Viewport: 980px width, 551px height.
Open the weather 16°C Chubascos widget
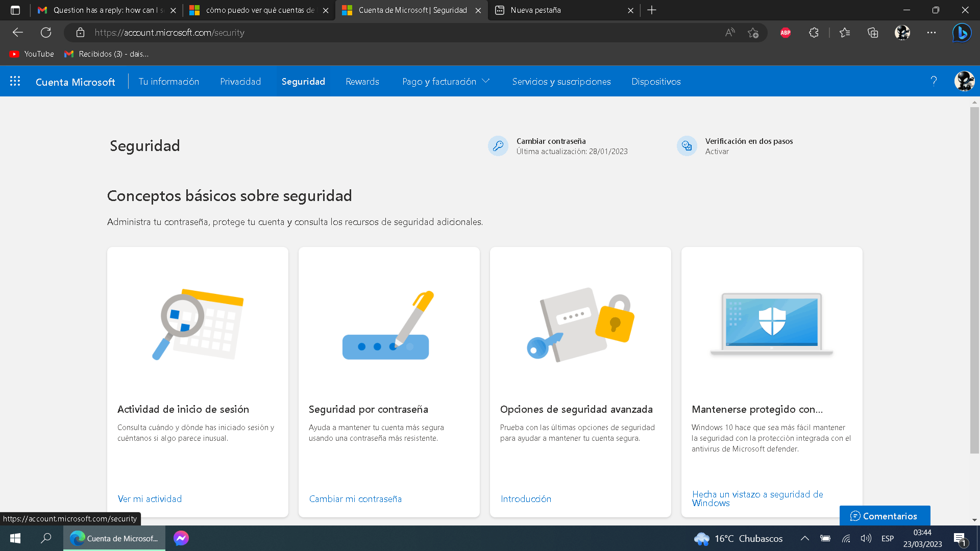coord(738,538)
